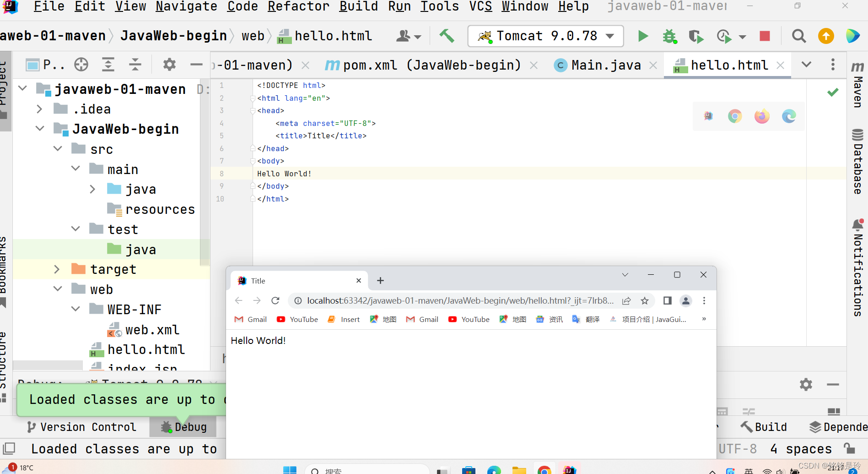
Task: Open the Insert bookmark in browser
Action: click(344, 319)
